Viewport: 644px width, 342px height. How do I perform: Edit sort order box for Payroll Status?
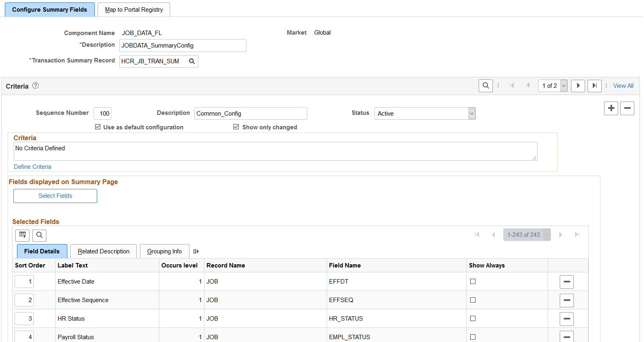[24, 336]
